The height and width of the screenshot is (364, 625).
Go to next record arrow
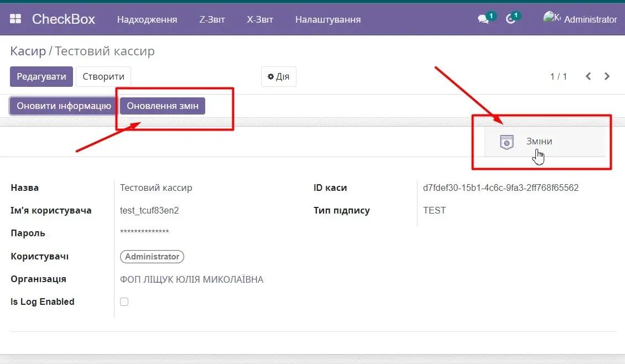(x=607, y=76)
